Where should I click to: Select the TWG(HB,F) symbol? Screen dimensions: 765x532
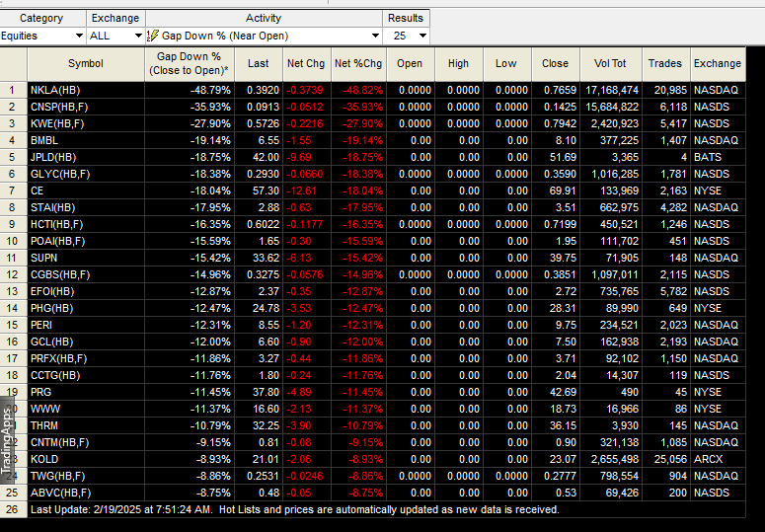(x=57, y=476)
